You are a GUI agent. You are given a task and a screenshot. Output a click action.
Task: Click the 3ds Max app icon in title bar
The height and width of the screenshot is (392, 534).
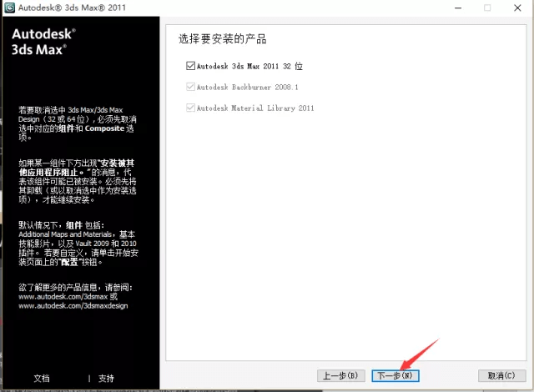coord(9,8)
